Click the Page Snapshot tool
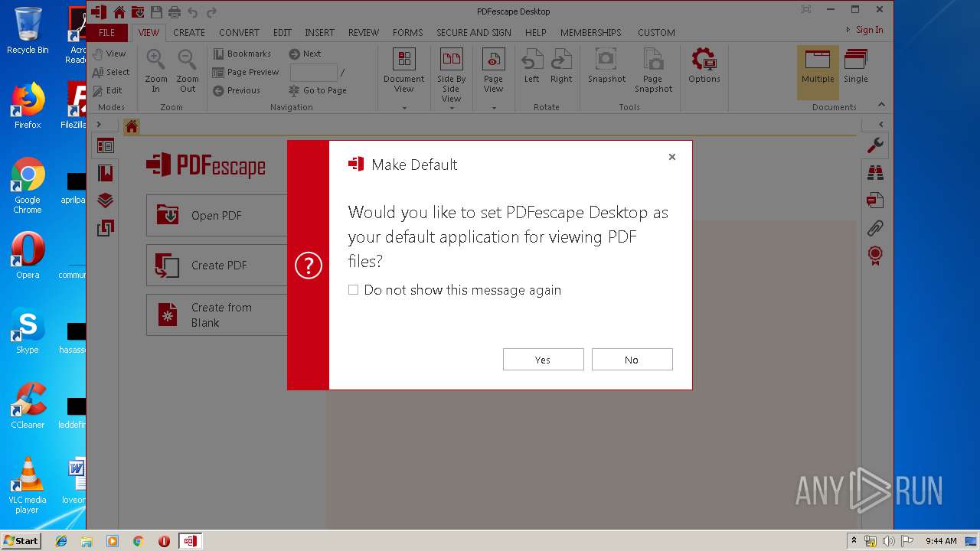 [x=653, y=70]
